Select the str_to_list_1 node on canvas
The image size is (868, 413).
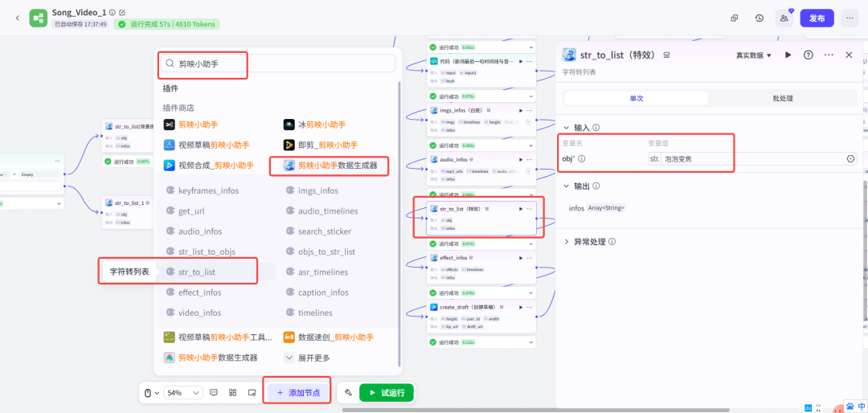(x=129, y=211)
